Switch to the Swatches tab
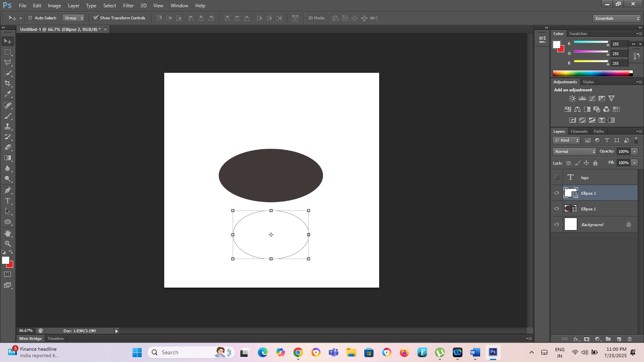 (578, 34)
